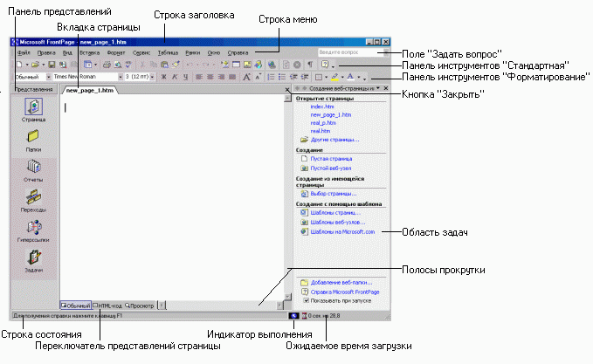This screenshot has width=593, height=364.
Task: Open the Страница view in Views bar
Action: click(34, 110)
